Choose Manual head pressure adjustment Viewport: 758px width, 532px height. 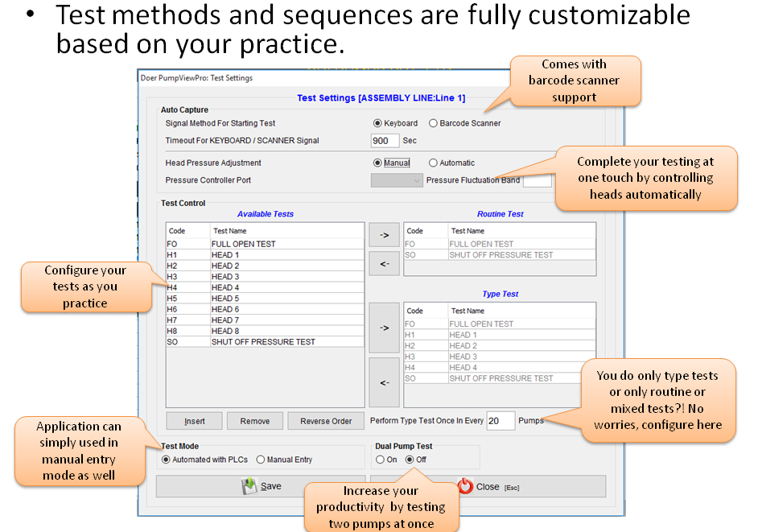pyautogui.click(x=377, y=163)
